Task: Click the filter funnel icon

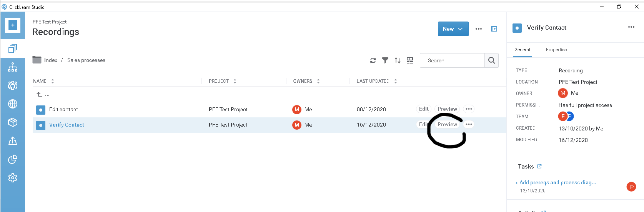Action: point(385,60)
